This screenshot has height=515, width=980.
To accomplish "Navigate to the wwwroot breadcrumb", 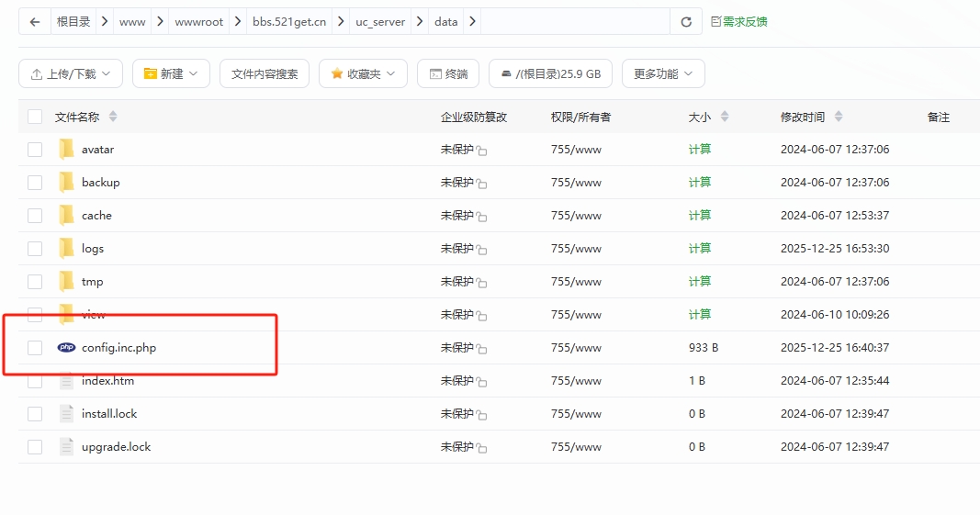I will (x=198, y=22).
